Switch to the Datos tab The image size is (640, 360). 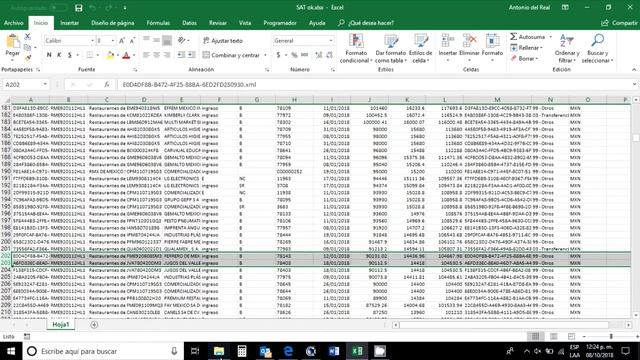tap(189, 23)
